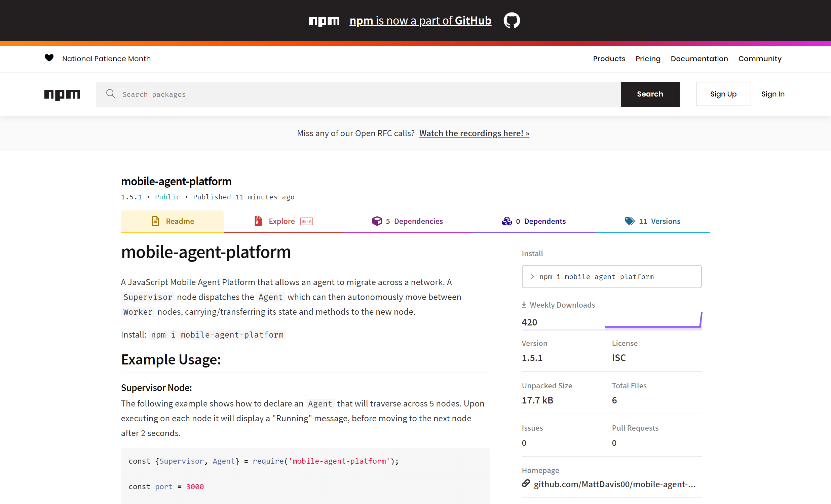Click the mobile-agent-platform package title
The image size is (831, 504).
pyautogui.click(x=176, y=181)
